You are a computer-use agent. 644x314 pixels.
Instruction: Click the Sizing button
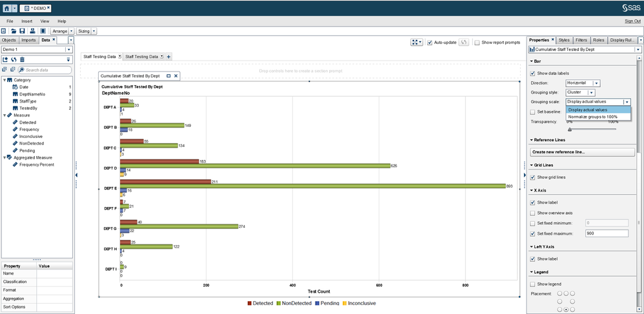click(83, 31)
